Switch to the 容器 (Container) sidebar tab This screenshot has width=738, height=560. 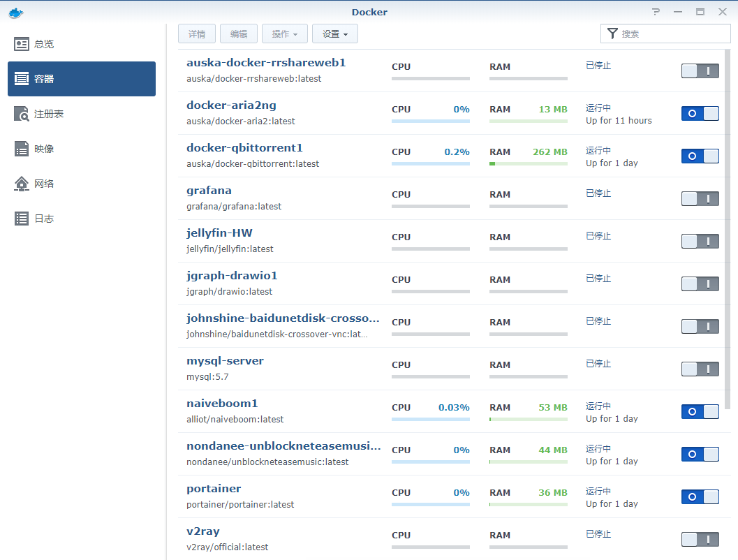click(x=42, y=78)
